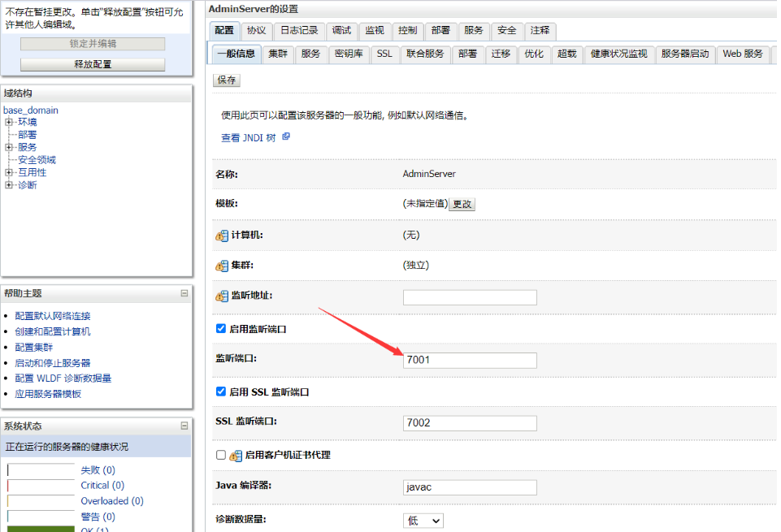Image resolution: width=781 pixels, height=532 pixels.
Task: Open the 配置默认网络连接 help link
Action: [53, 316]
